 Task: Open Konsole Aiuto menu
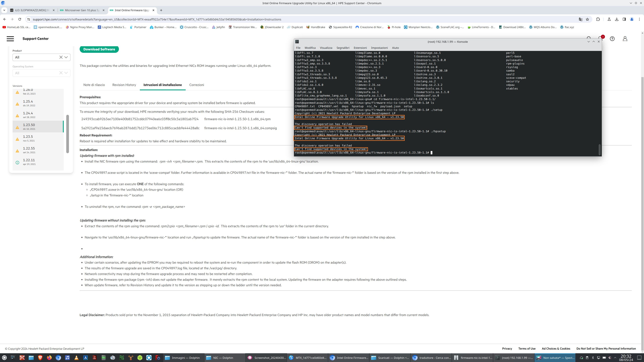[395, 48]
